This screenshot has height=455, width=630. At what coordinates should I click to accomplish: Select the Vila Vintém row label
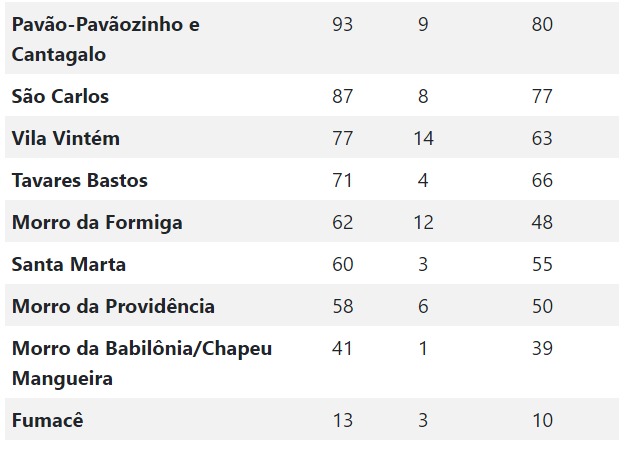click(x=66, y=138)
